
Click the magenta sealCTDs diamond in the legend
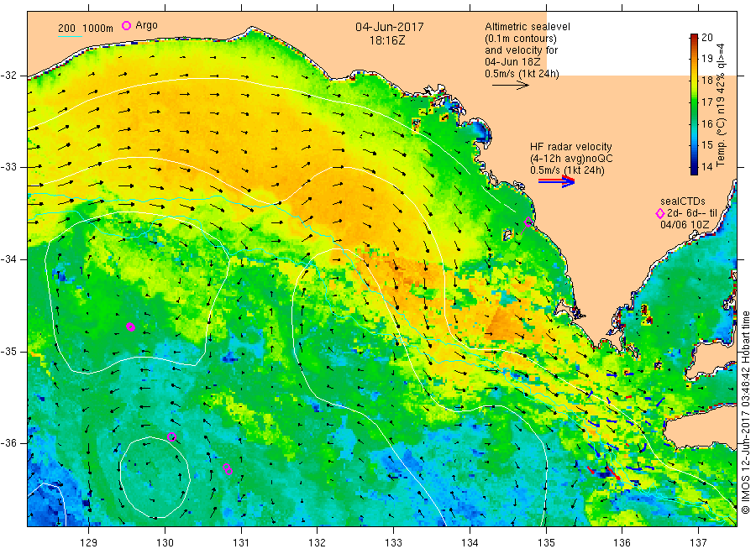point(660,213)
